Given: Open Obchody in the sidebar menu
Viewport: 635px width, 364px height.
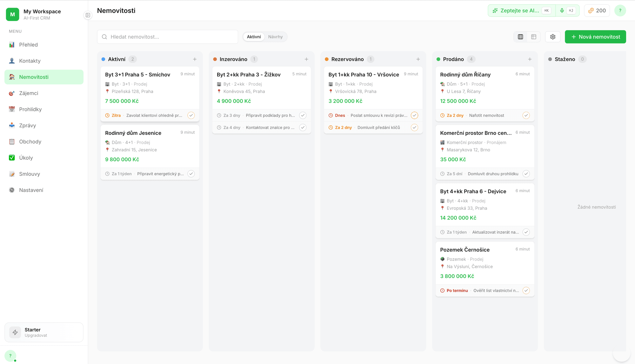Looking at the screenshot, I should click(x=44, y=142).
